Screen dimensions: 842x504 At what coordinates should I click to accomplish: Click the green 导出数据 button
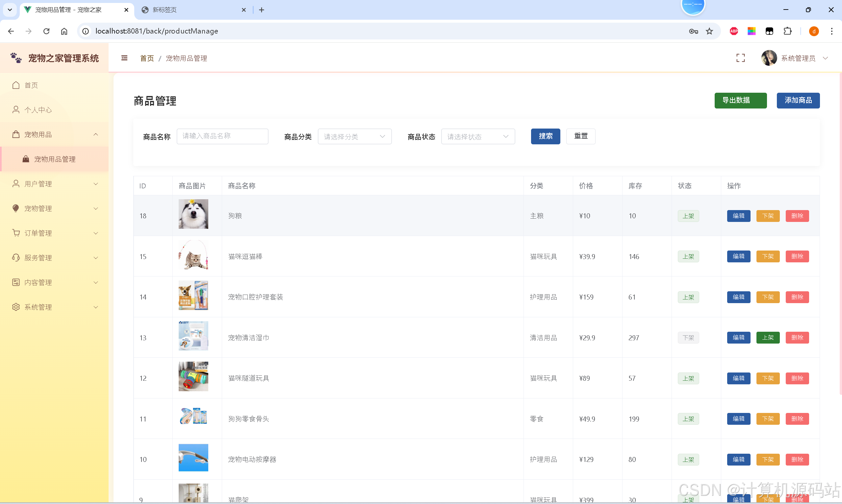740,100
